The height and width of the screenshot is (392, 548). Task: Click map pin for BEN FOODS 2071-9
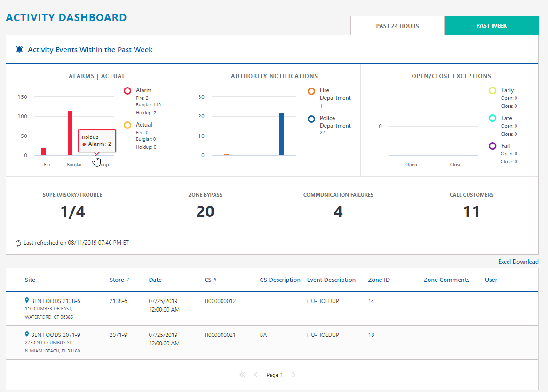27,335
